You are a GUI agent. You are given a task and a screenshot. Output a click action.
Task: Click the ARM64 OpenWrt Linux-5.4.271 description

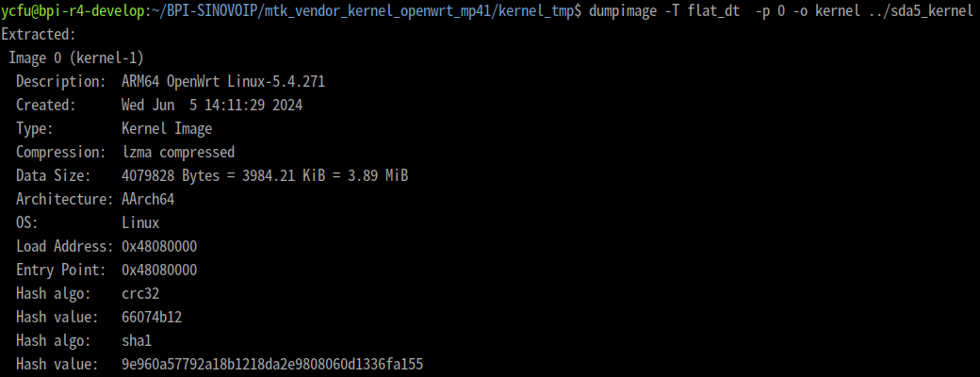tap(223, 82)
